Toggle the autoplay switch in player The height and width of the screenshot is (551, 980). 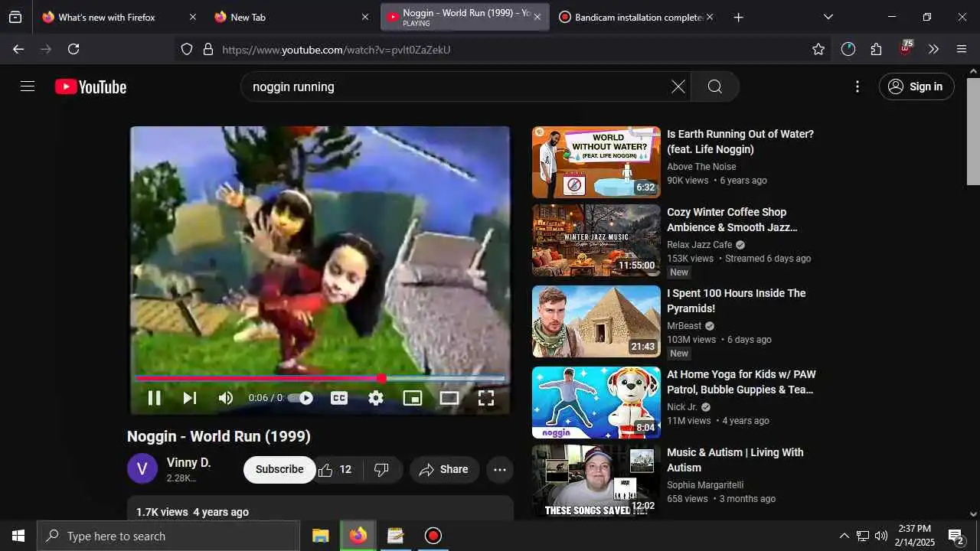(302, 398)
